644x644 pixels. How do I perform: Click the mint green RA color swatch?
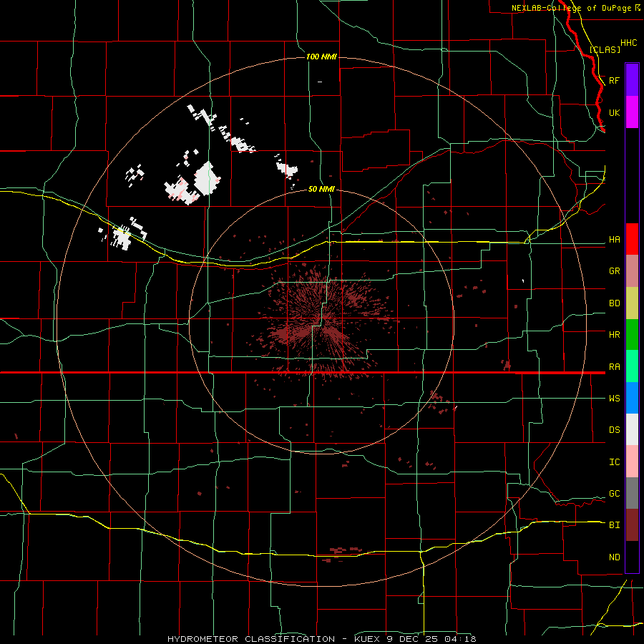click(632, 366)
